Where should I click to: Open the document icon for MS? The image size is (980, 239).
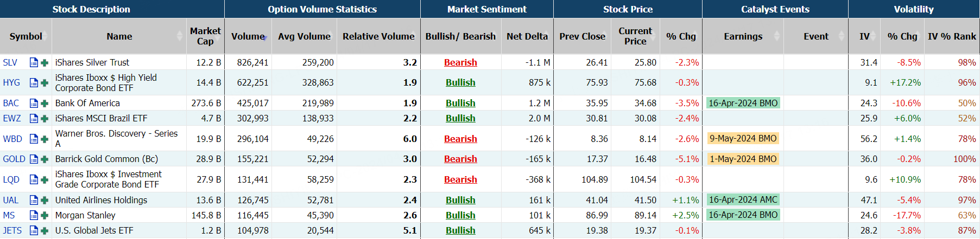(x=34, y=215)
